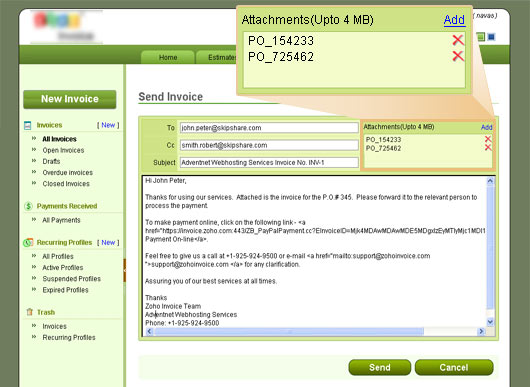The height and width of the screenshot is (387, 530).
Task: Click the New link beside Invoices
Action: tap(108, 125)
